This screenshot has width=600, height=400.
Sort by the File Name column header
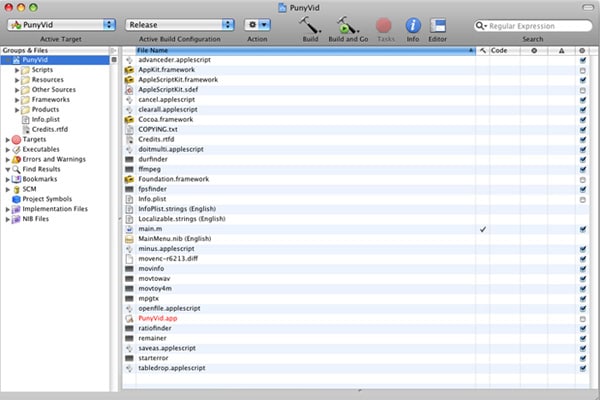click(x=305, y=51)
